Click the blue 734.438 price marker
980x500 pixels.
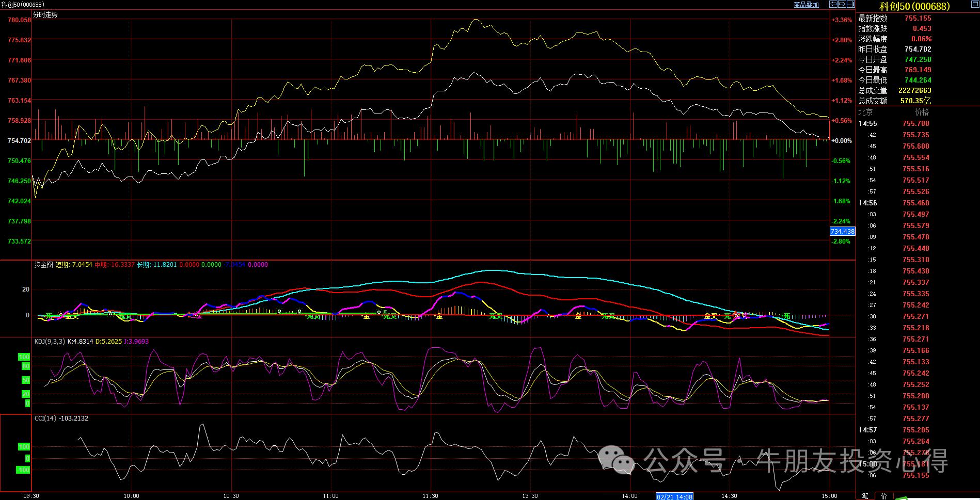tap(842, 232)
